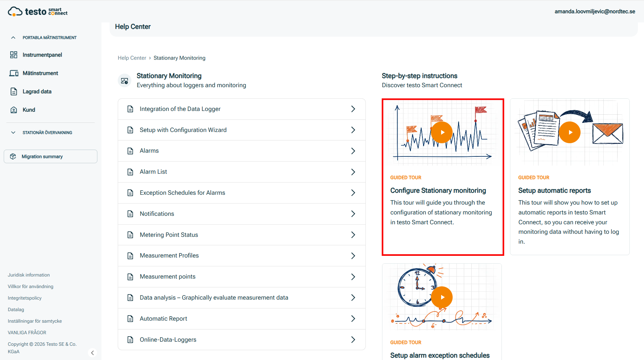Image resolution: width=644 pixels, height=360 pixels.
Task: Expand the Stationär Övervakning section
Action: pos(13,133)
